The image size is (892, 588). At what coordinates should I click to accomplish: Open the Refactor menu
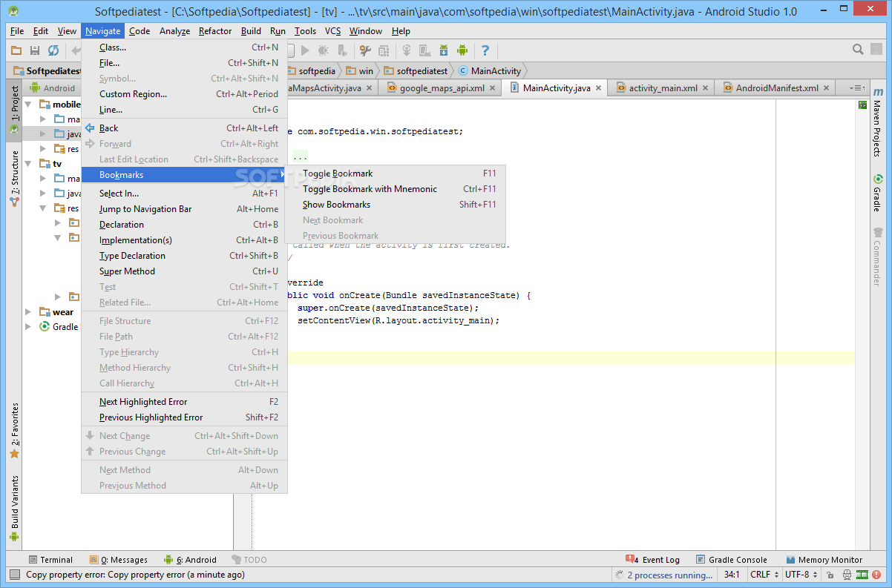215,31
